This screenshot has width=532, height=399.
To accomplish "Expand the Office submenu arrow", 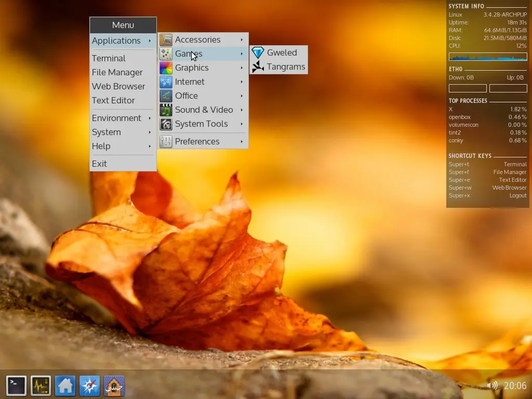I will pos(242,96).
